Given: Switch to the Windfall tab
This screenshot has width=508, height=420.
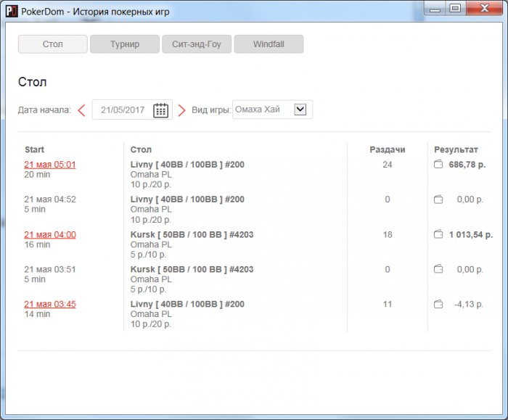Looking at the screenshot, I should point(269,44).
